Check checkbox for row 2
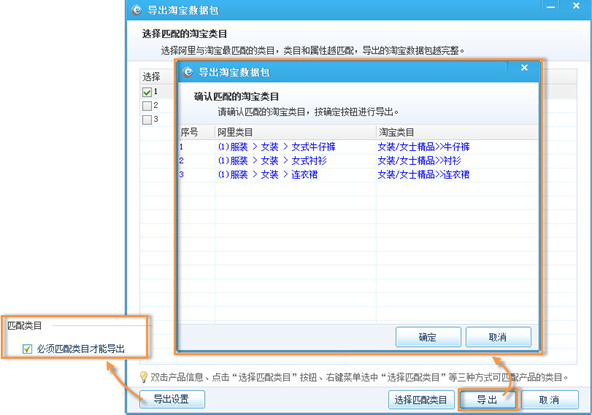 coord(147,106)
